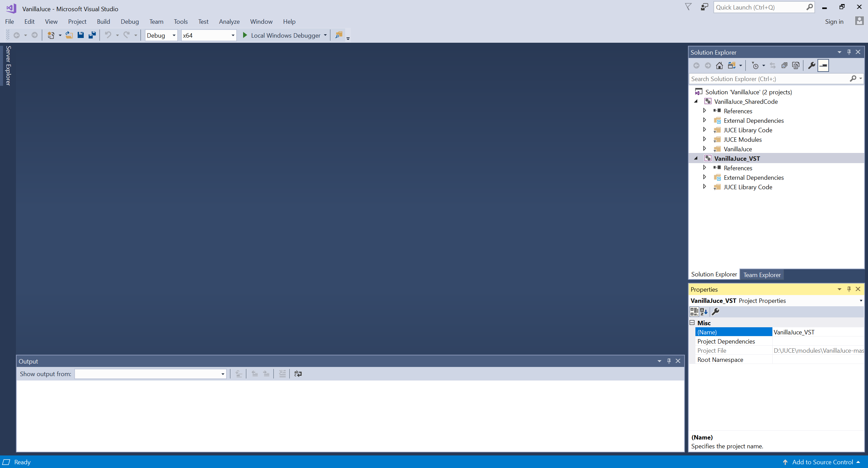Click the Save All toolbar icon
Viewport: 868px width, 468px height.
tap(92, 35)
